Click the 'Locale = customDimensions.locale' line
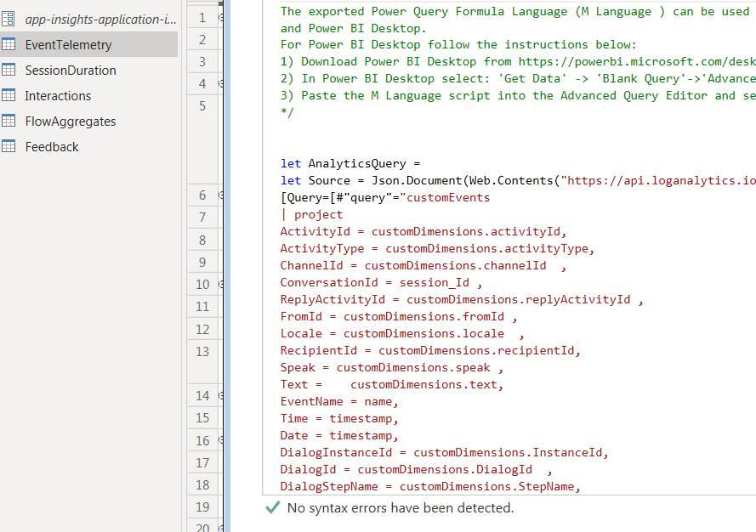This screenshot has height=532, width=756. [402, 333]
